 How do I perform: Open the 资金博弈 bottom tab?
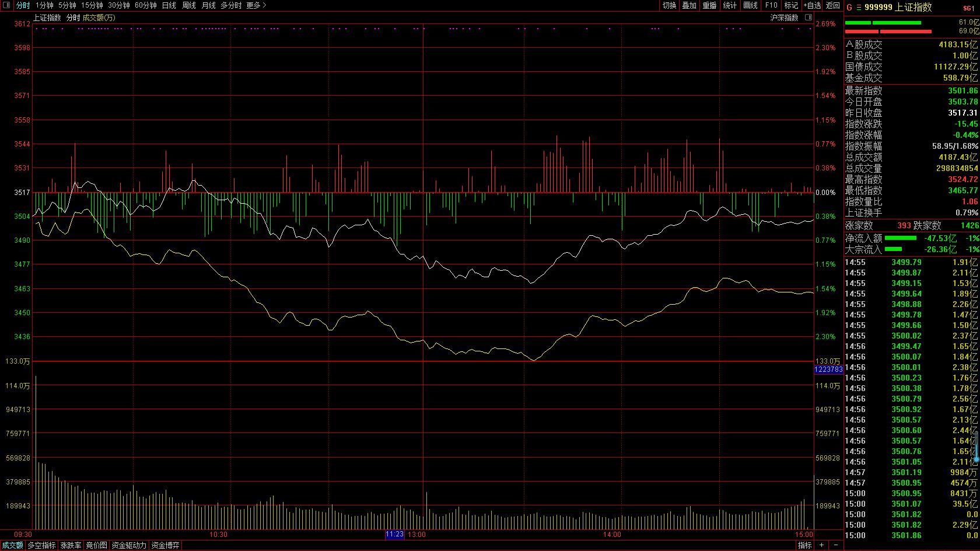click(x=166, y=545)
